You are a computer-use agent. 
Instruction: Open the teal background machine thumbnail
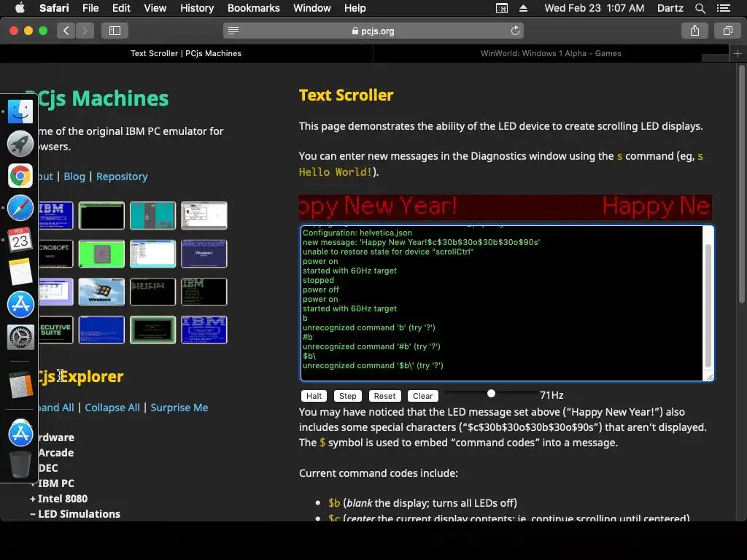pyautogui.click(x=152, y=216)
